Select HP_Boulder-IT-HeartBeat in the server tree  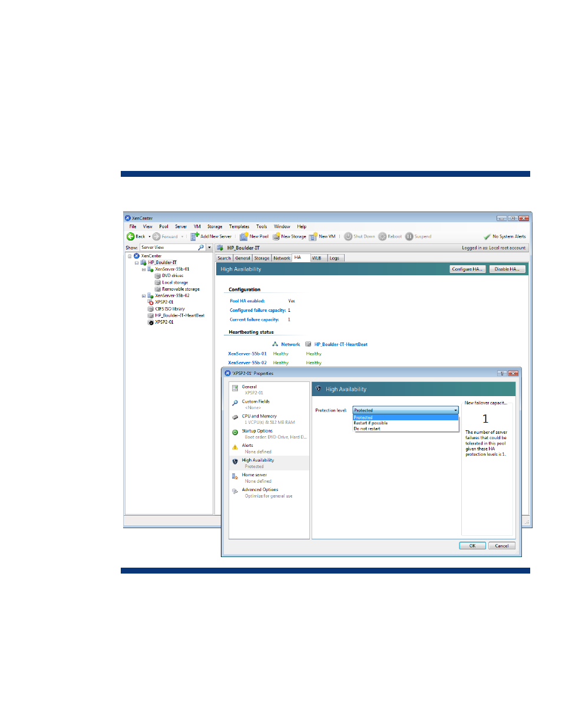(x=180, y=315)
